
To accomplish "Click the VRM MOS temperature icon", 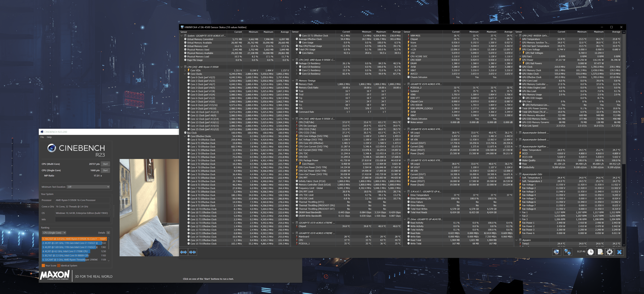I will [409, 35].
